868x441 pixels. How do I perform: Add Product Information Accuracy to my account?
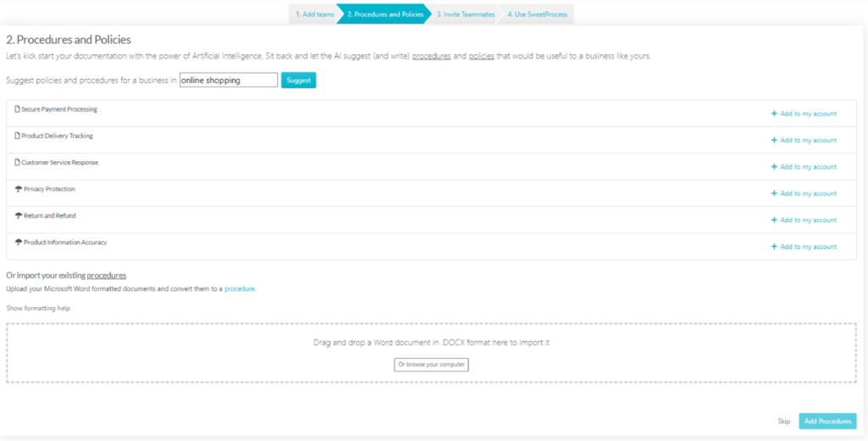tap(804, 247)
